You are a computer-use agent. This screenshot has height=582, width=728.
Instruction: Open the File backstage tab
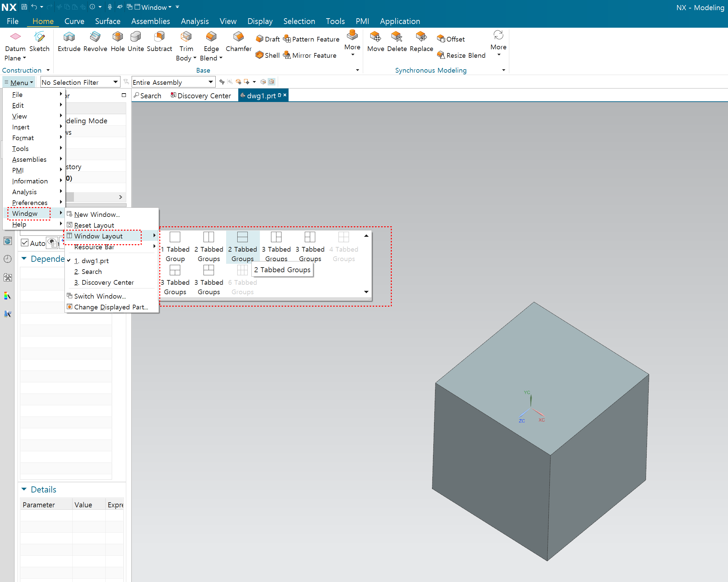click(x=12, y=21)
